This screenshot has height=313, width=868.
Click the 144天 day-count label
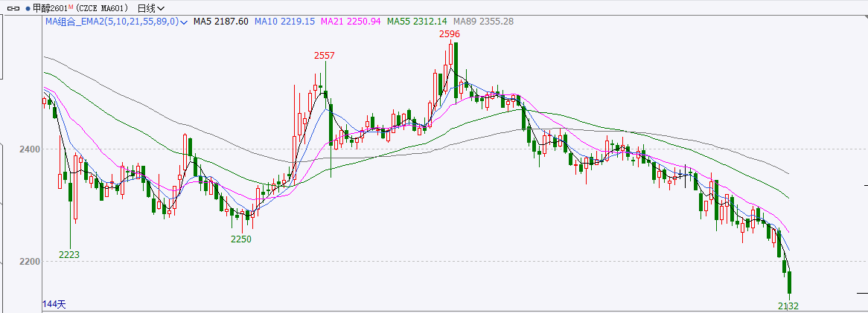[x=54, y=304]
